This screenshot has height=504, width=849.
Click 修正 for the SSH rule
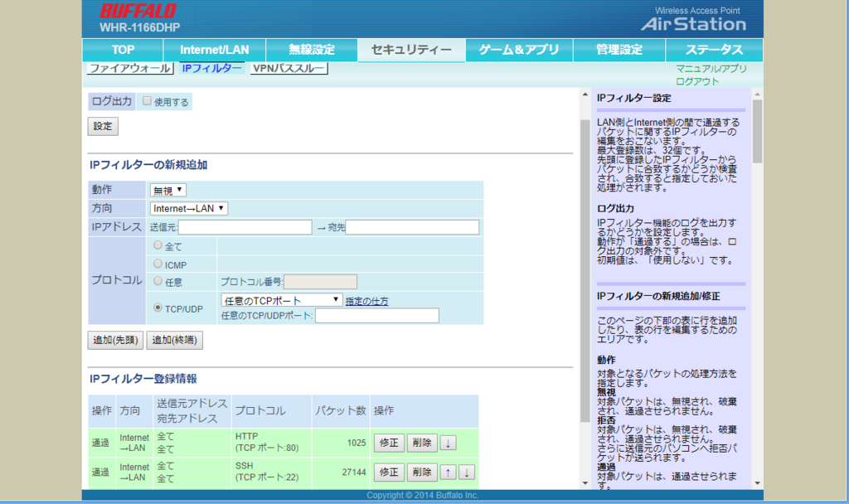pyautogui.click(x=389, y=472)
